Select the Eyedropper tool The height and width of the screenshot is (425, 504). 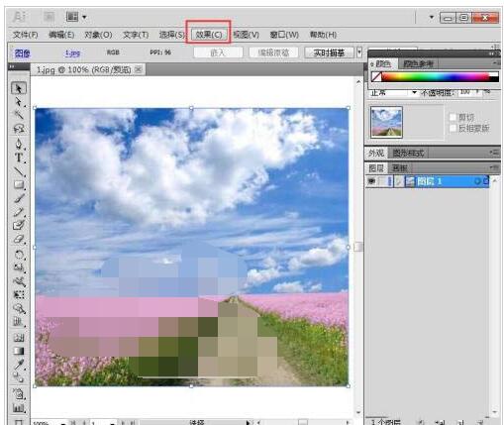pyautogui.click(x=19, y=365)
